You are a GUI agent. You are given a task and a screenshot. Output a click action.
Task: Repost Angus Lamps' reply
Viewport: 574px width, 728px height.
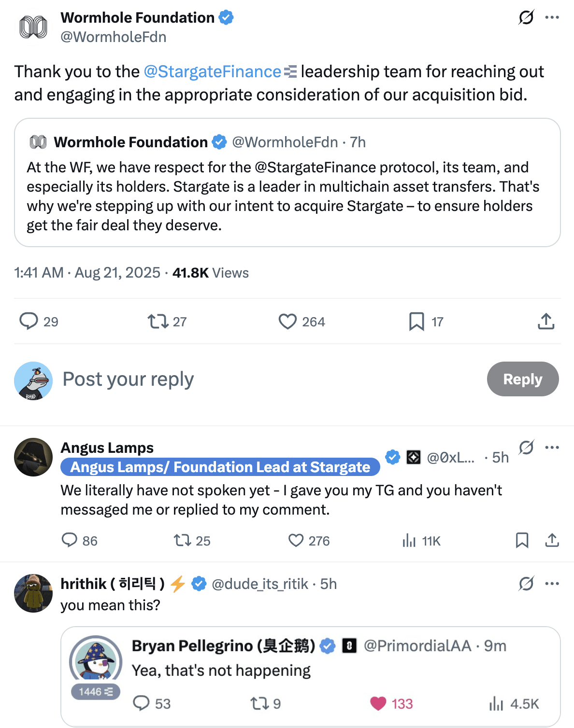(x=183, y=540)
